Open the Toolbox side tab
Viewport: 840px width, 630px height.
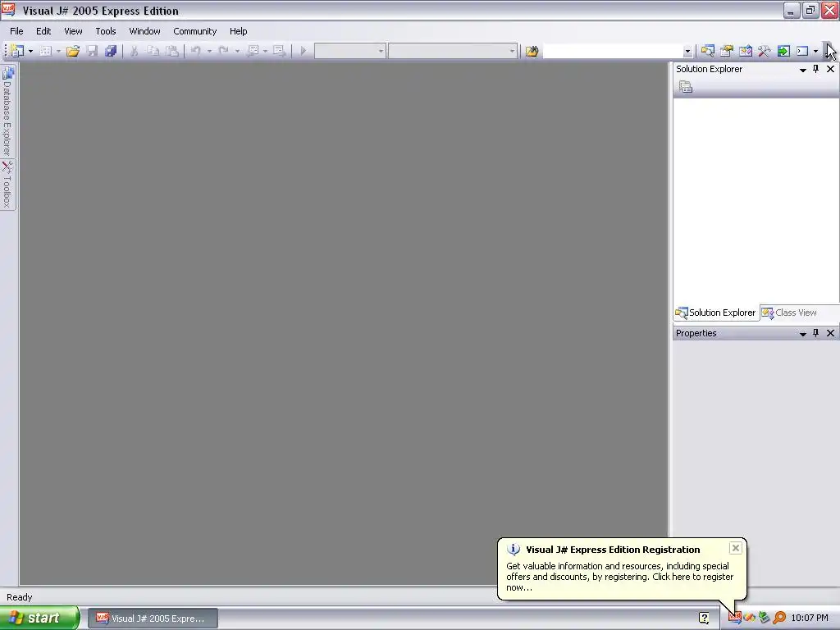(7, 185)
